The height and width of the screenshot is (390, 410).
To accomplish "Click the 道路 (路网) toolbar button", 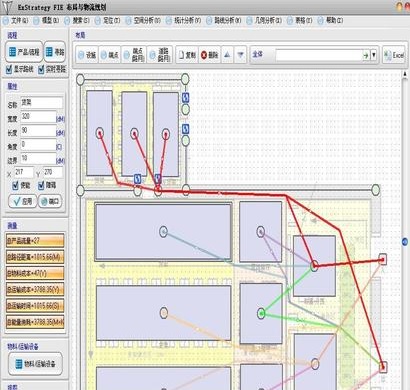I will [159, 55].
